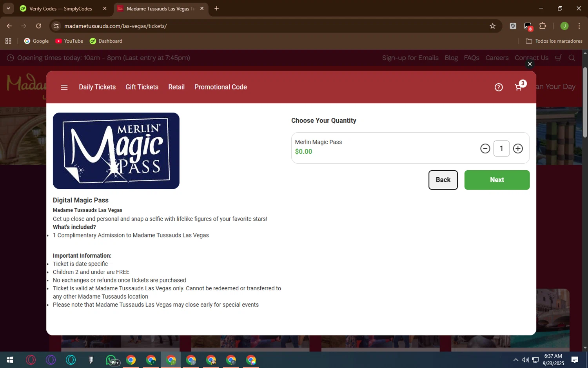Close the ticket modal with X button
The width and height of the screenshot is (588, 368).
click(530, 64)
